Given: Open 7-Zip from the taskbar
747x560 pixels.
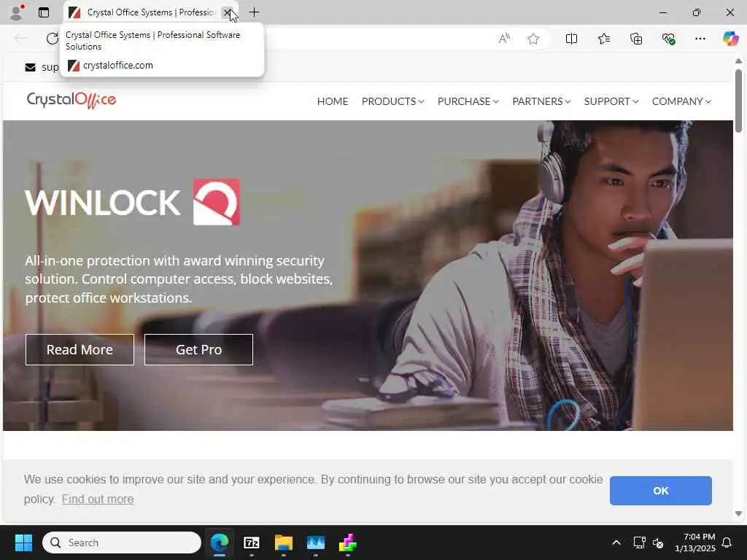Looking at the screenshot, I should [x=252, y=542].
